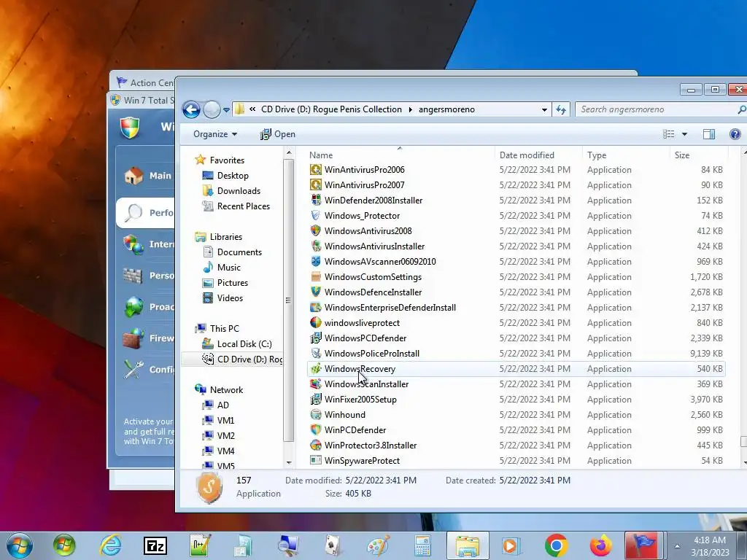This screenshot has width=747, height=560.
Task: Click the navigation pane down scroll arrow
Action: pos(289,462)
